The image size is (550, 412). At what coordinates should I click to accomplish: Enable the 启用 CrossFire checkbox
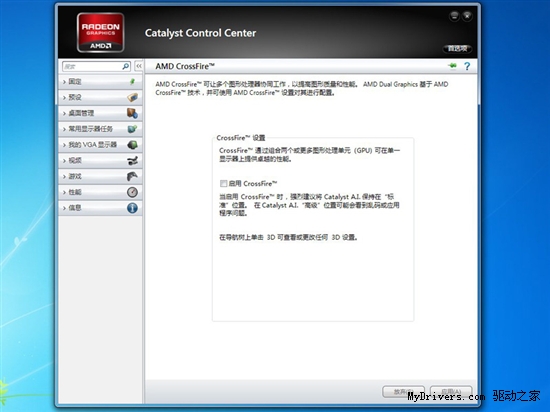tap(223, 183)
